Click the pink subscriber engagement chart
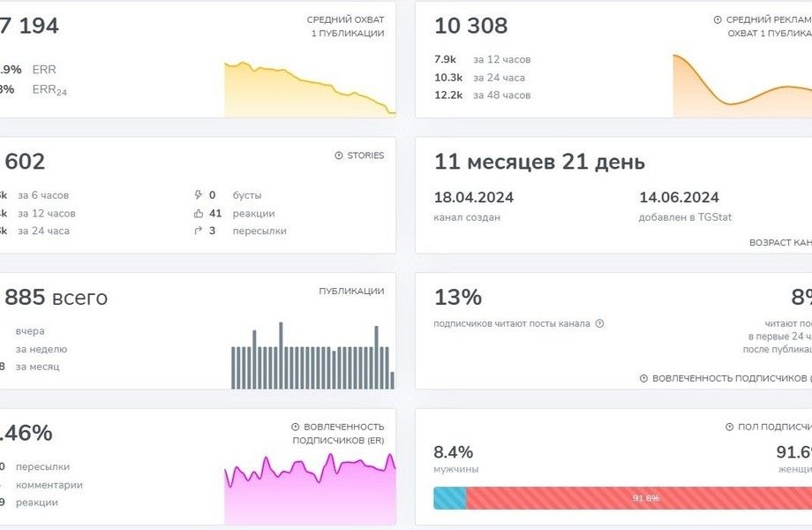The image size is (812, 530). [x=310, y=488]
